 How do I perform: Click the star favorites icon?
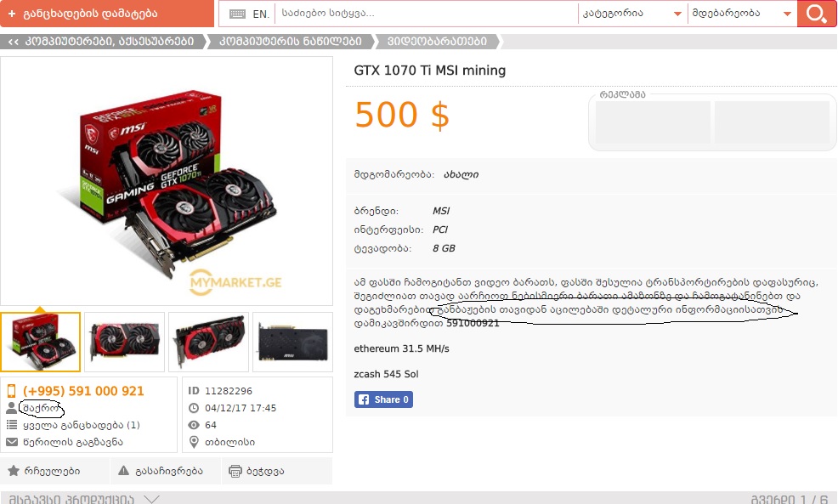14,471
